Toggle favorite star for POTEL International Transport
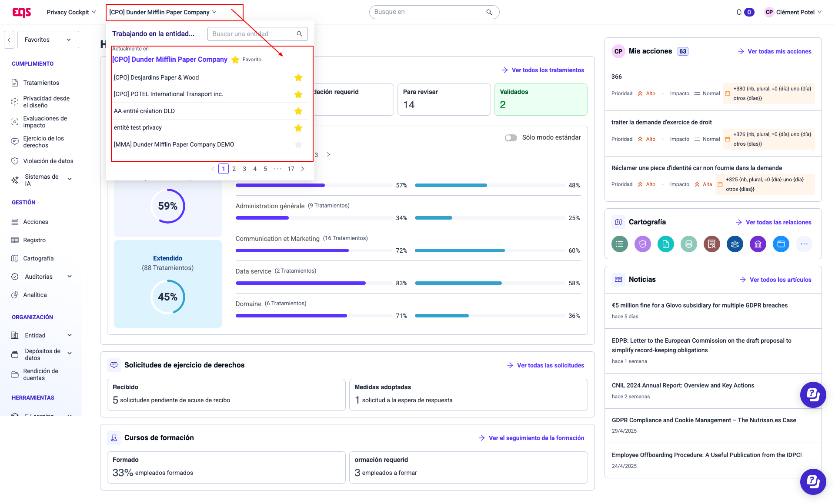Screen dimensions: 835x504 pyautogui.click(x=298, y=94)
